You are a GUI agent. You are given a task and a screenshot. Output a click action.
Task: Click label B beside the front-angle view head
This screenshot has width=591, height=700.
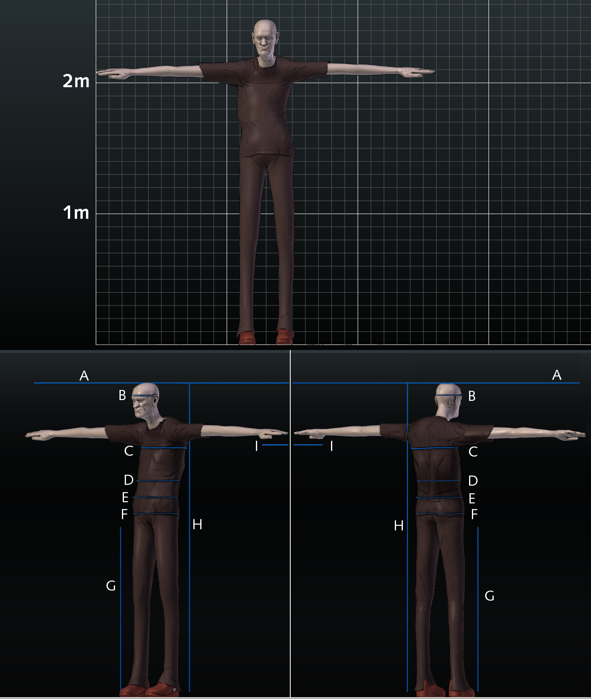(122, 395)
